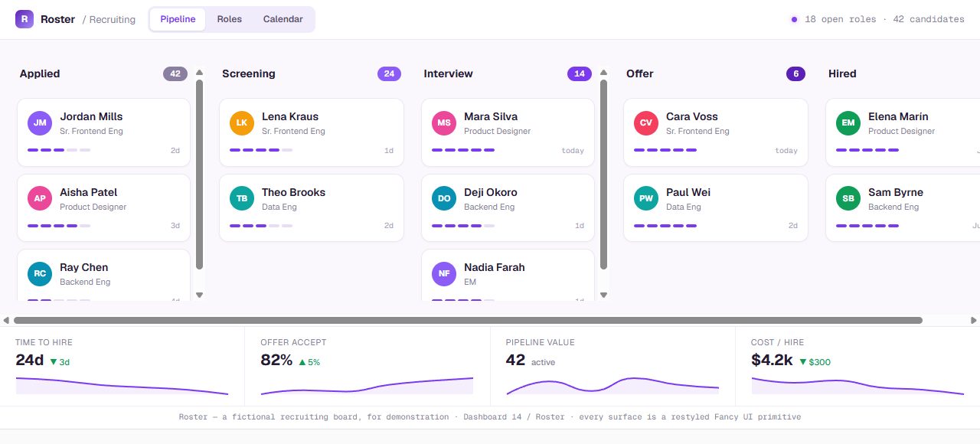980x444 pixels.
Task: Click Deji Okoro's DO avatar
Action: [x=444, y=198]
